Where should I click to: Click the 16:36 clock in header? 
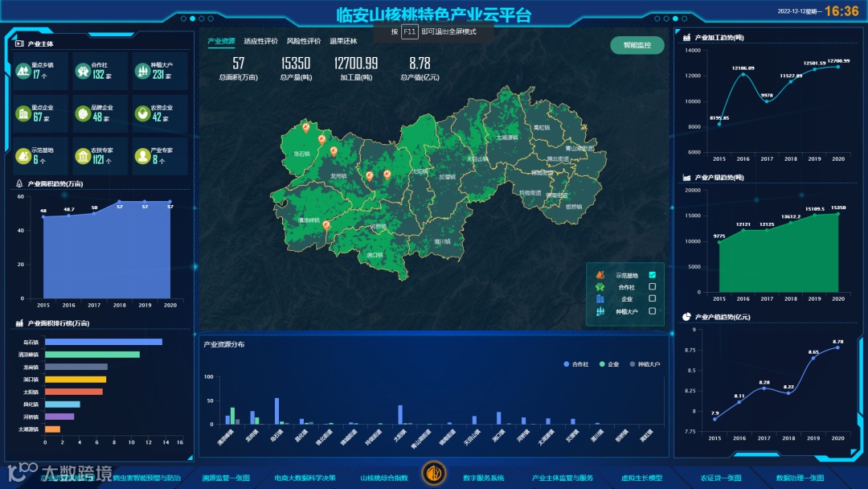(x=841, y=11)
